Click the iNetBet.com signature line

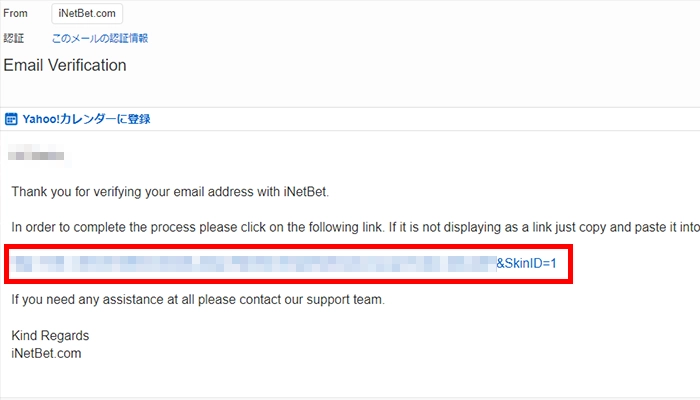[46, 353]
